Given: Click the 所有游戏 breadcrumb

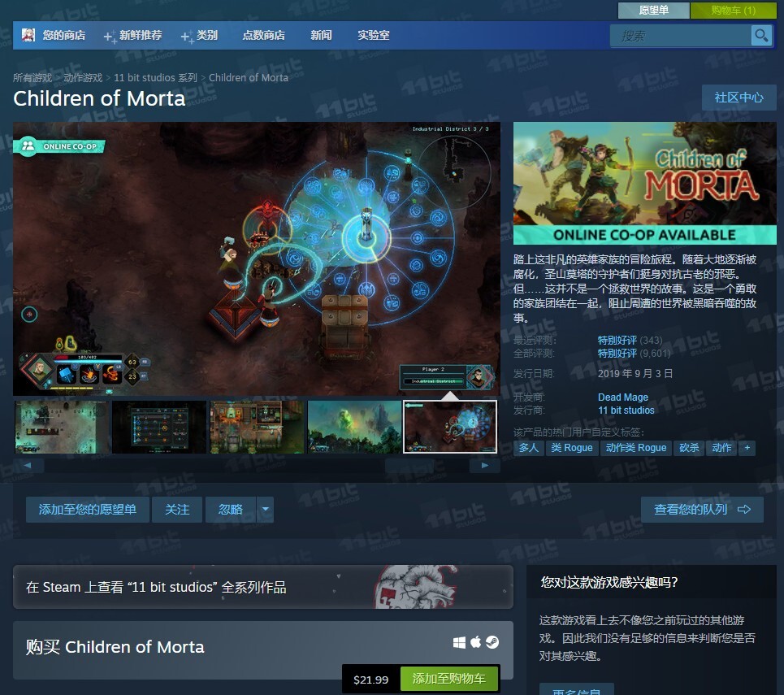Looking at the screenshot, I should click(32, 78).
